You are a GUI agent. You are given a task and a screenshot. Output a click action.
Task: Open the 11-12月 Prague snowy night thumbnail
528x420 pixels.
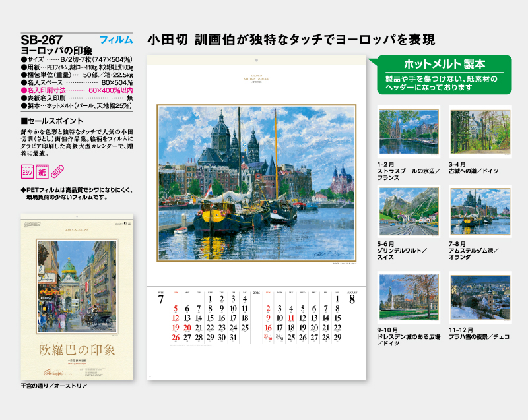(480, 297)
